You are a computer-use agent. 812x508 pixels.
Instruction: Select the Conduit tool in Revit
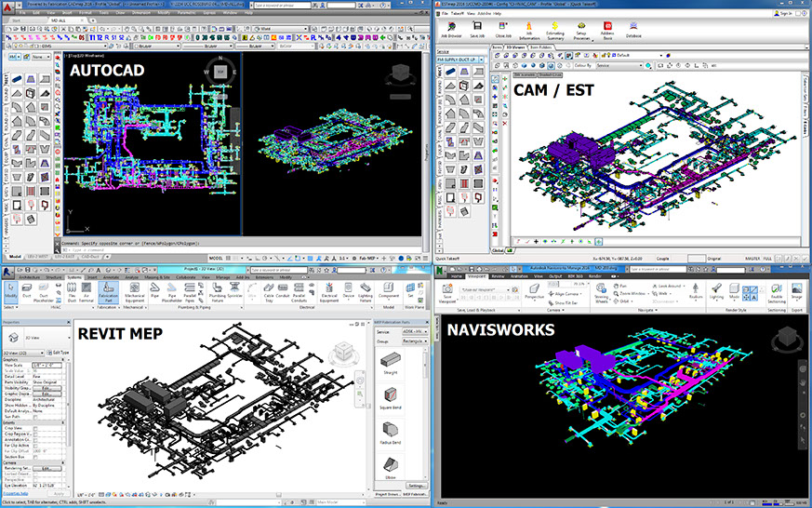click(283, 290)
